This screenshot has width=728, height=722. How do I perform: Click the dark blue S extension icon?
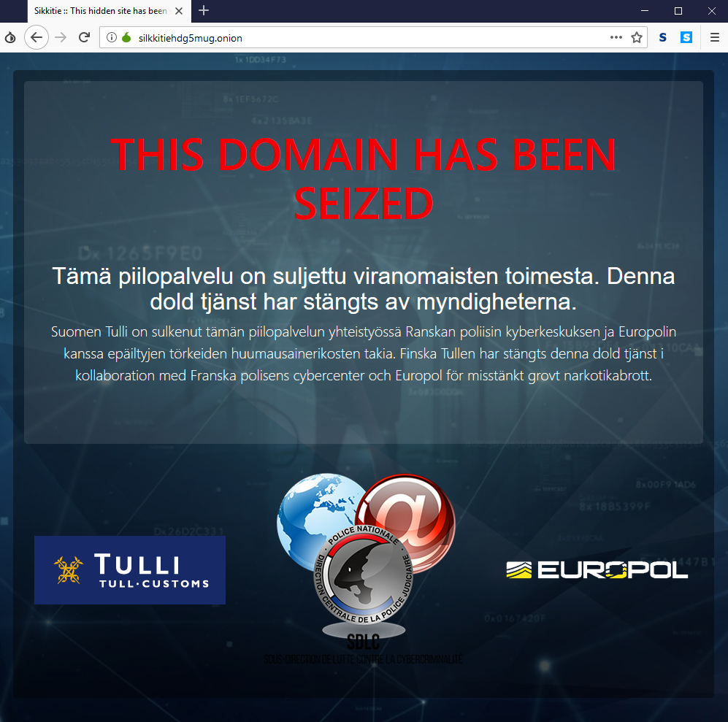[x=662, y=38]
